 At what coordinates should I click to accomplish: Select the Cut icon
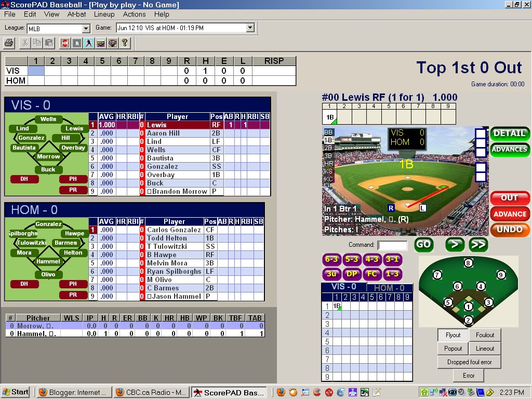[24, 43]
